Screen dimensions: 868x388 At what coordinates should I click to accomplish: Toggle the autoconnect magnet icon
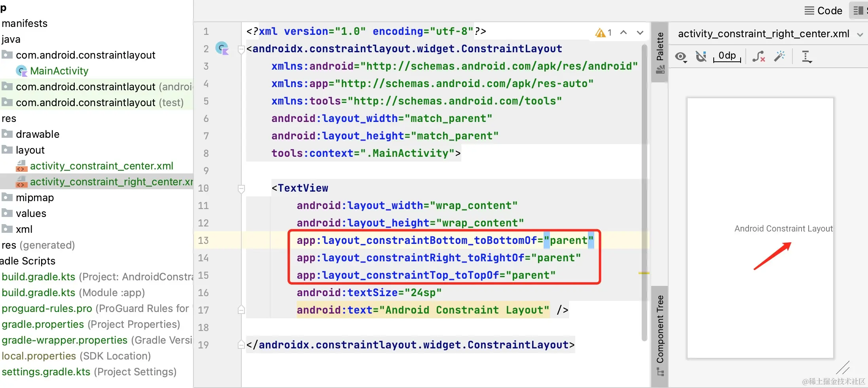coord(701,57)
